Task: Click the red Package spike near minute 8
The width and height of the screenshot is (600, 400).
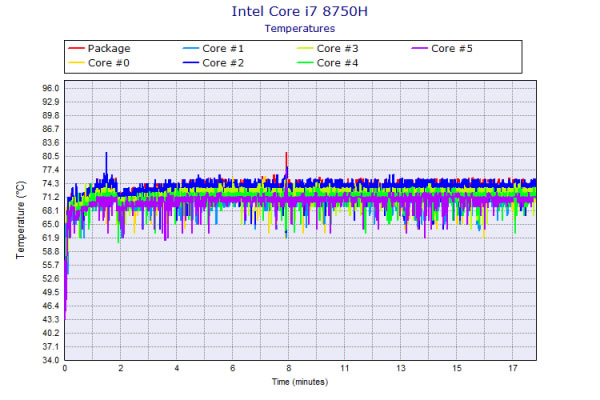Action: [x=286, y=159]
